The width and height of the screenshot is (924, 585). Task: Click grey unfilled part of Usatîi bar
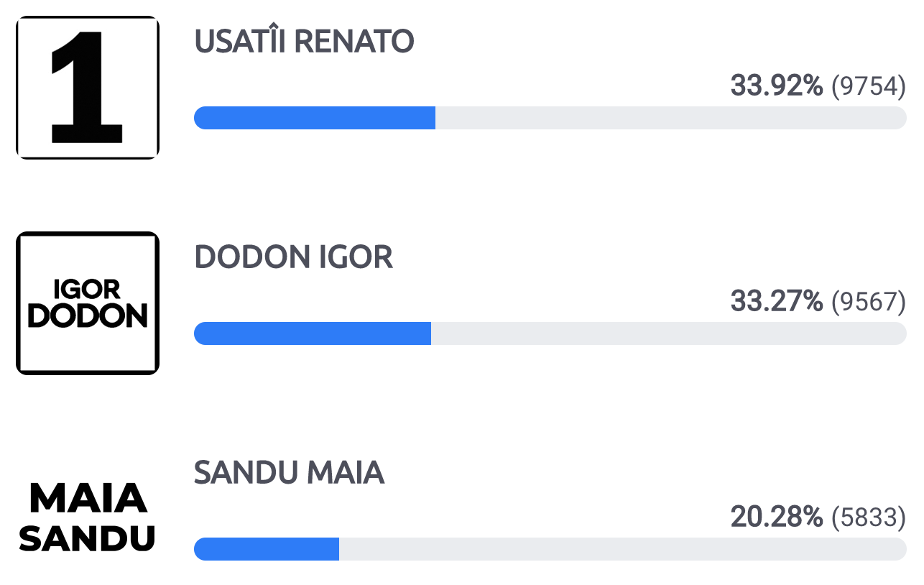[671, 118]
